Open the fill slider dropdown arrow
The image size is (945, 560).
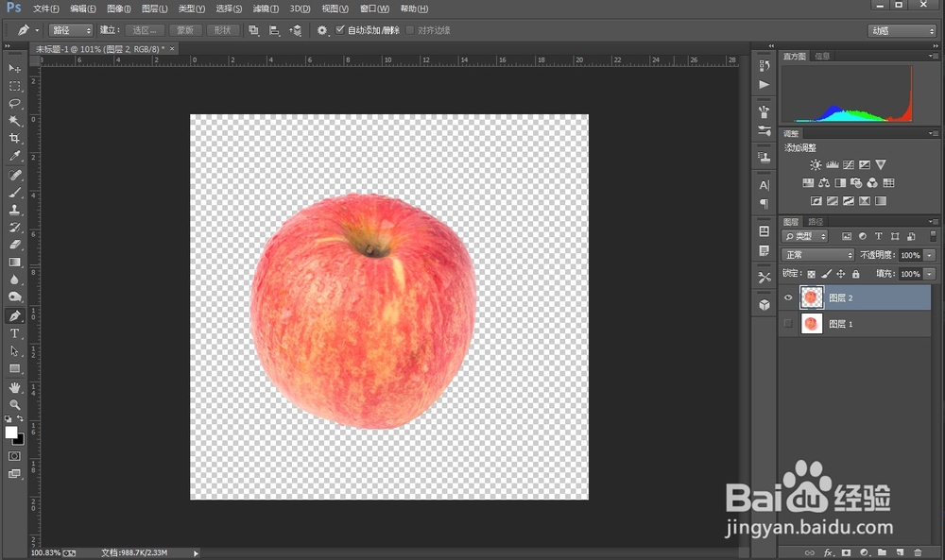[930, 274]
